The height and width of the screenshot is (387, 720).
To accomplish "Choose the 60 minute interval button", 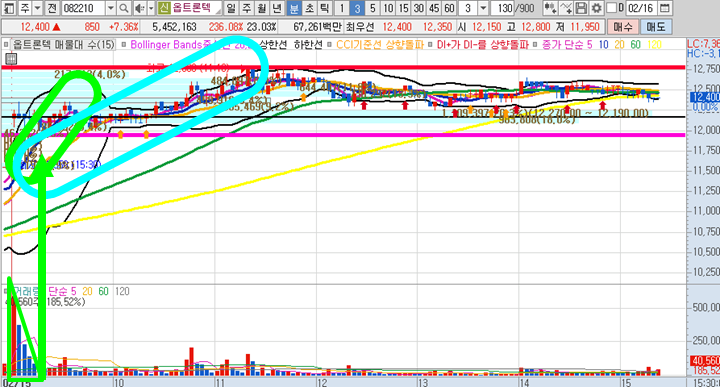I will click(x=449, y=8).
